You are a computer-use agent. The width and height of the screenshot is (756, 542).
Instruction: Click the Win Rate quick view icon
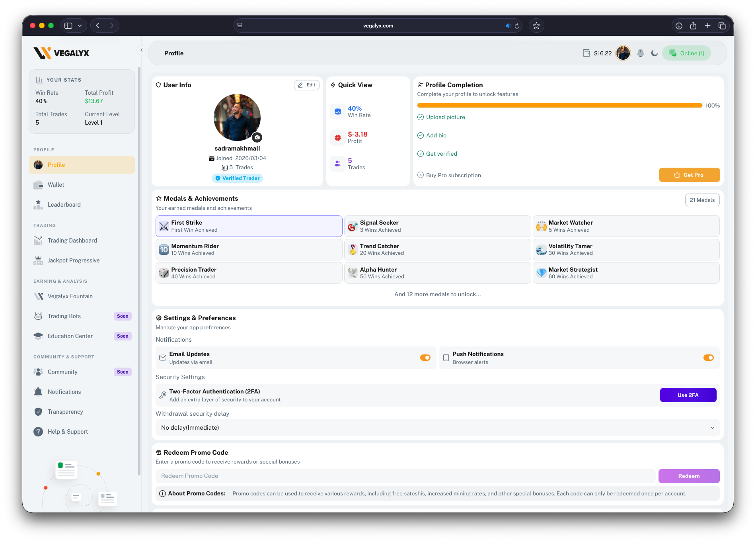pos(337,112)
